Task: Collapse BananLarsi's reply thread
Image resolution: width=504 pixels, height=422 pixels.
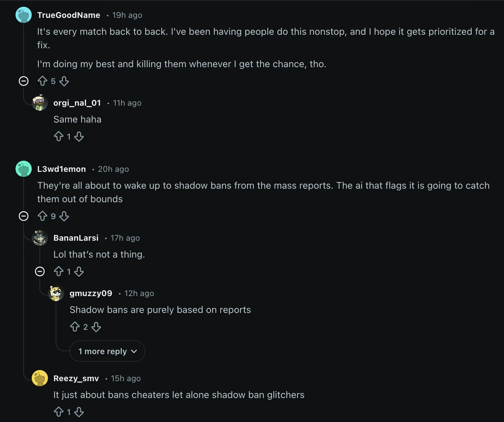Action: pos(40,271)
